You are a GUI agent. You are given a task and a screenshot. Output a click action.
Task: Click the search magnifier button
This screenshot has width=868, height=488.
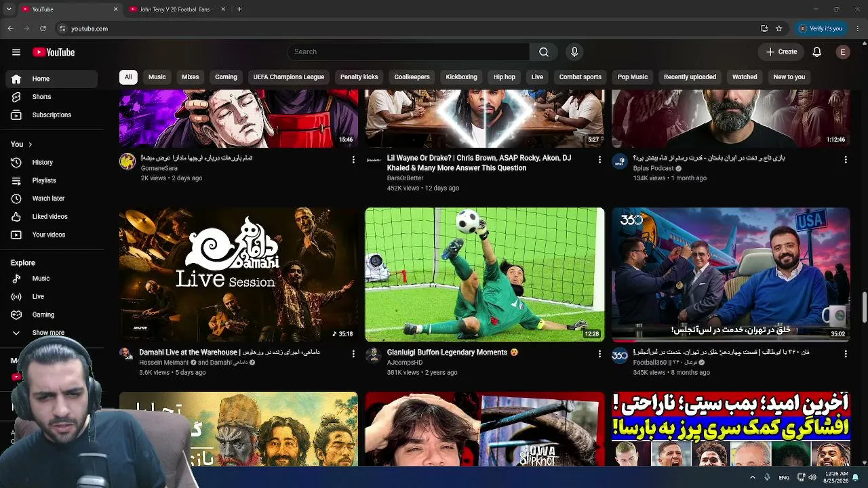pyautogui.click(x=544, y=52)
